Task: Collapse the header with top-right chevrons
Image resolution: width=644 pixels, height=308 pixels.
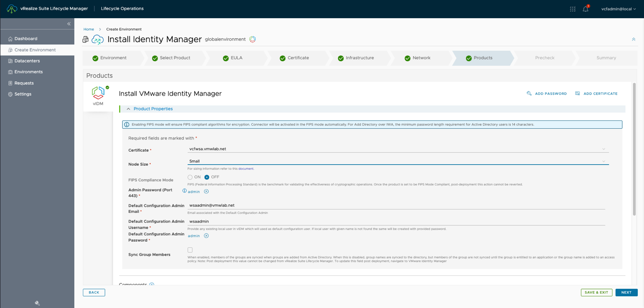Action: tap(634, 40)
